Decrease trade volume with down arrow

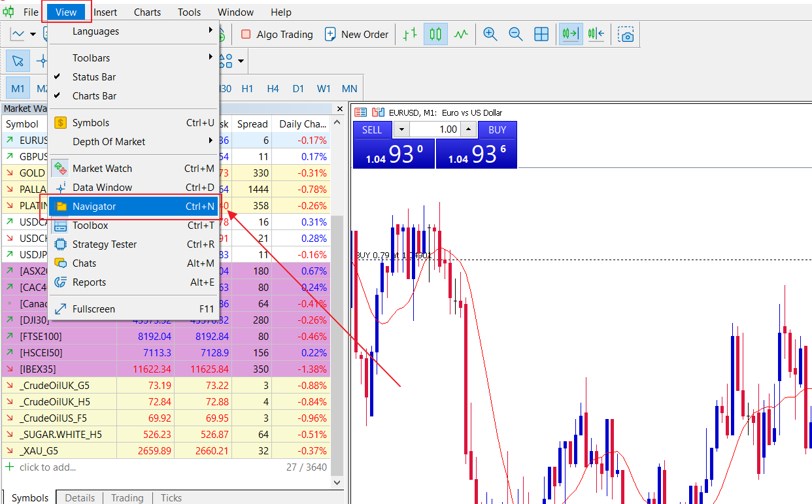[401, 129]
